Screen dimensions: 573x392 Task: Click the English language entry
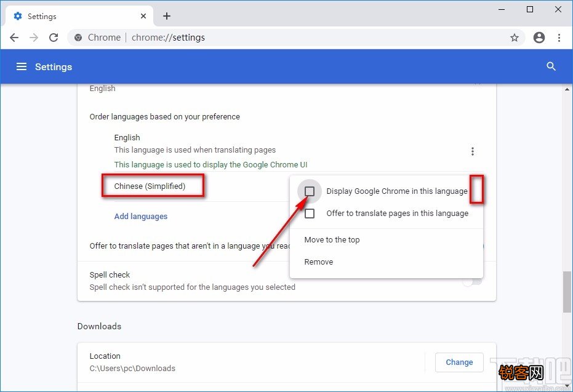[x=127, y=137]
